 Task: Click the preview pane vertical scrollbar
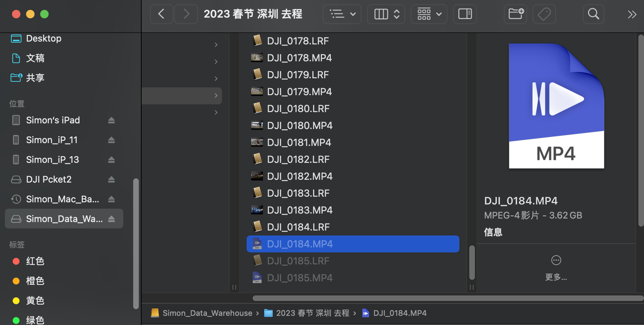(641, 130)
